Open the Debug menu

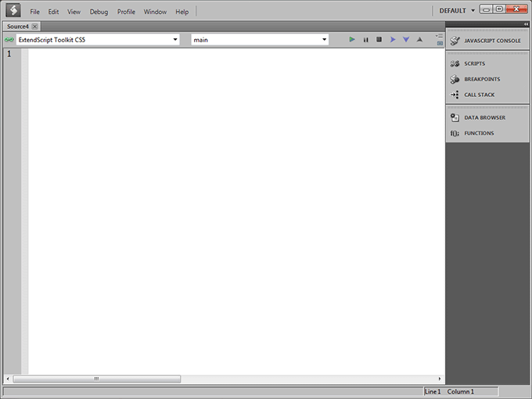(99, 12)
